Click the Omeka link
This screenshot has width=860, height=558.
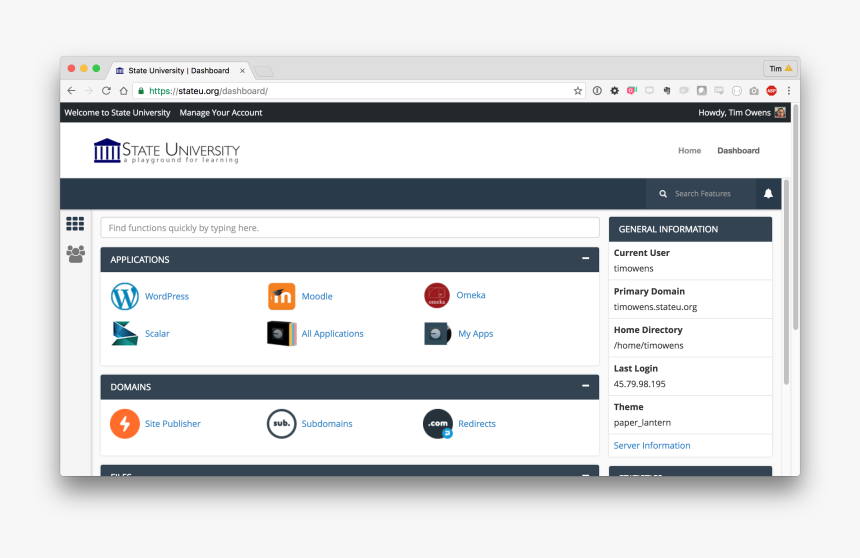tap(471, 295)
